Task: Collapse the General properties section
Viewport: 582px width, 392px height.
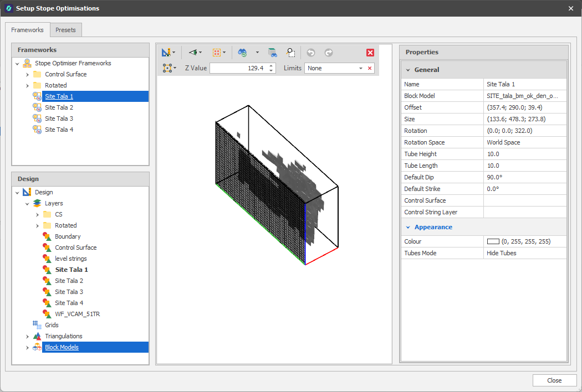Action: point(408,70)
